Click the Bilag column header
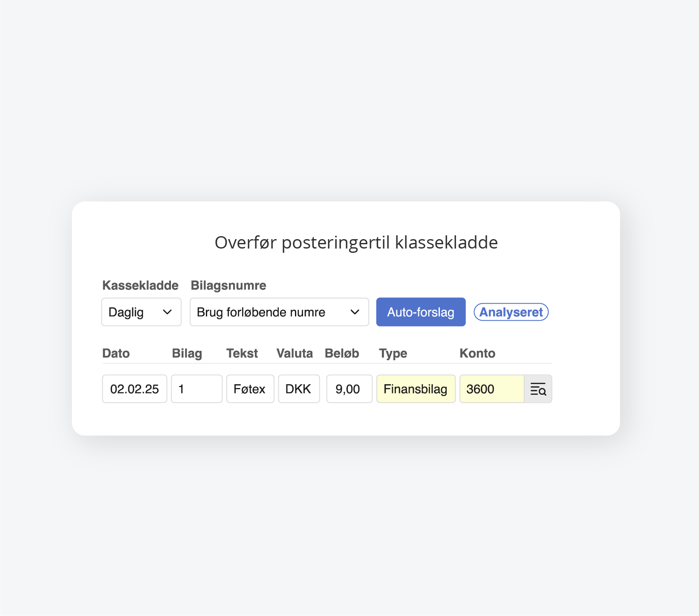699x616 pixels. point(187,353)
